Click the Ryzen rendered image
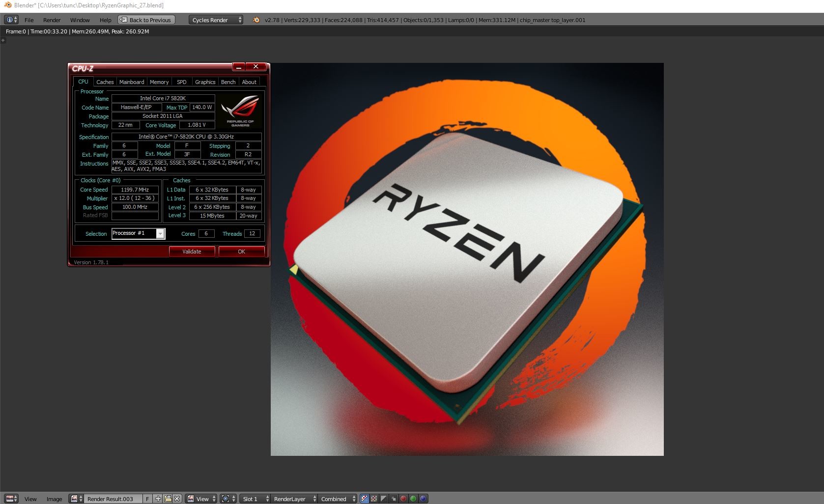 pos(467,259)
